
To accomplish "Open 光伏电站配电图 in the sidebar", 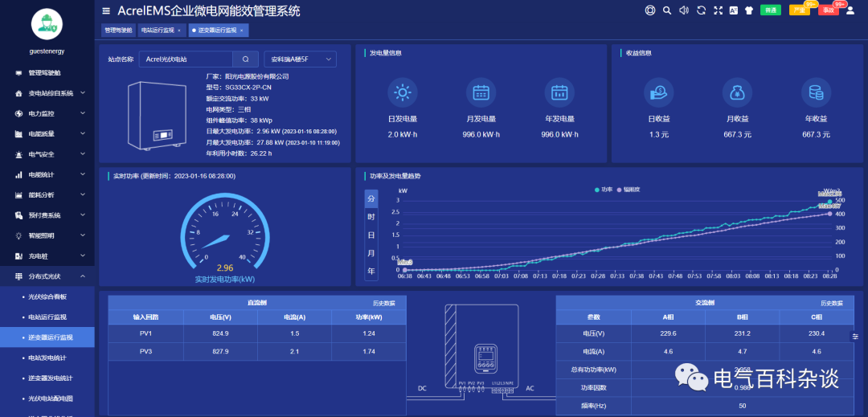I will 47,399.
